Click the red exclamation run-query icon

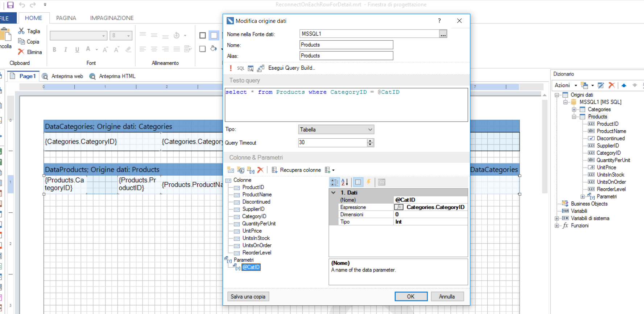click(231, 68)
